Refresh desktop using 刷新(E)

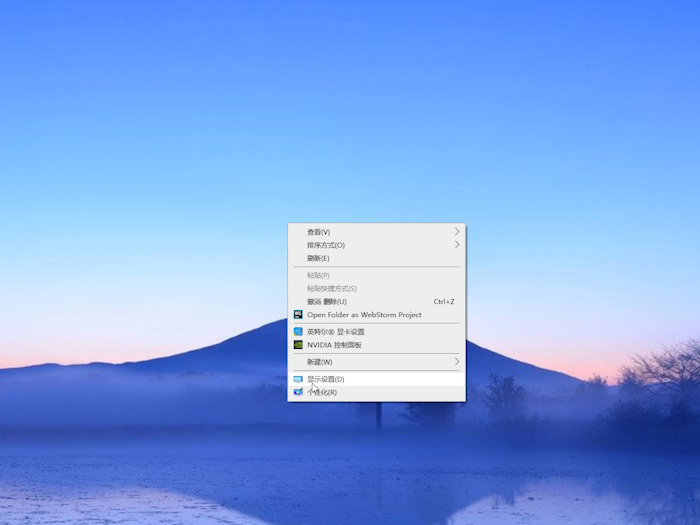coord(318,258)
